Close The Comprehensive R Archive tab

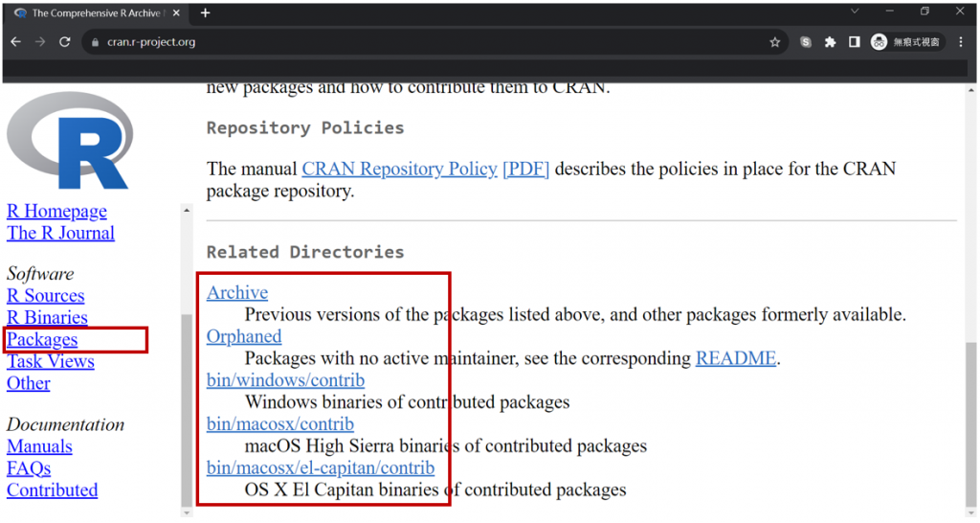(176, 13)
